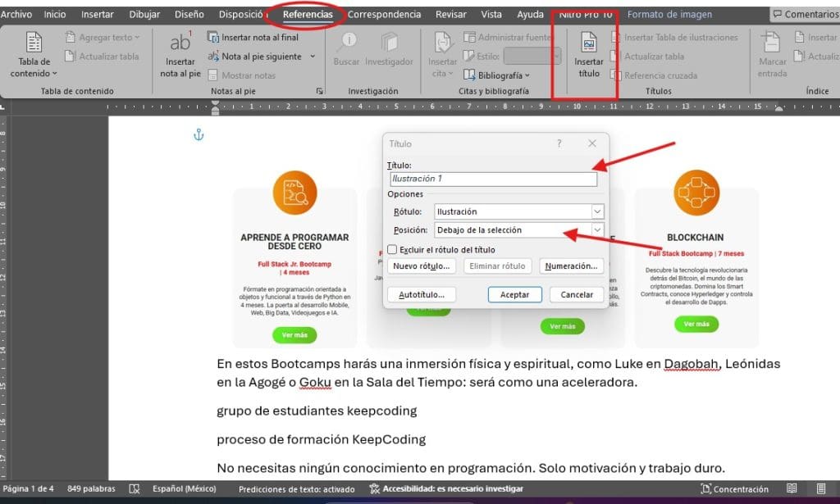
Task: Open the Bibliografía dropdown menu
Action: (497, 75)
